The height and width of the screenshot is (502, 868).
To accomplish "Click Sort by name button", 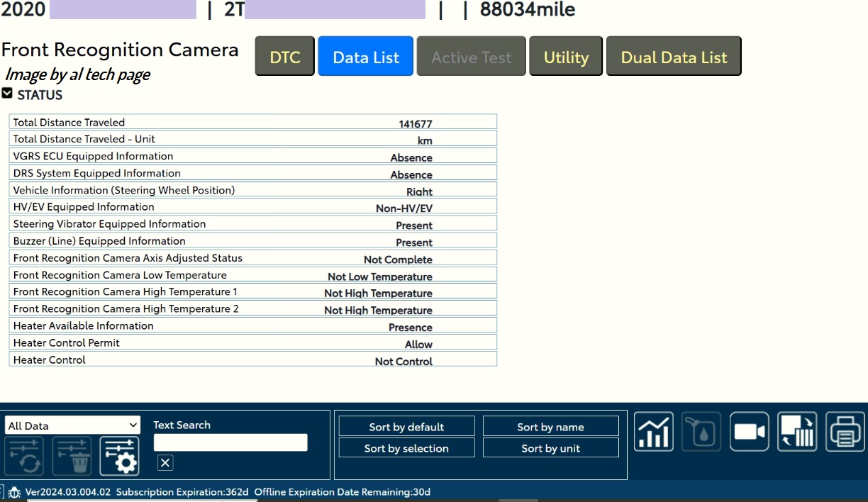I will click(x=550, y=427).
